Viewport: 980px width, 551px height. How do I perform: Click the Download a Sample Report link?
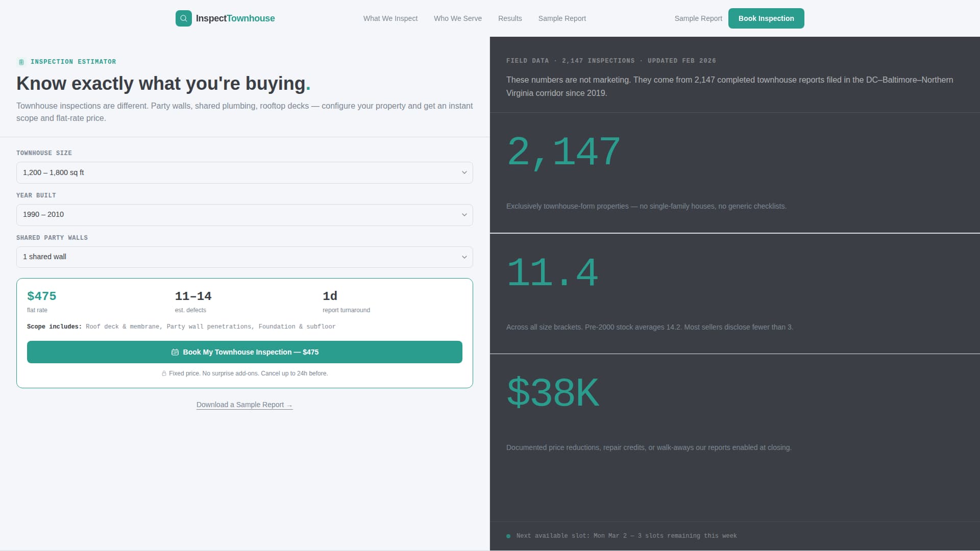coord(240,405)
